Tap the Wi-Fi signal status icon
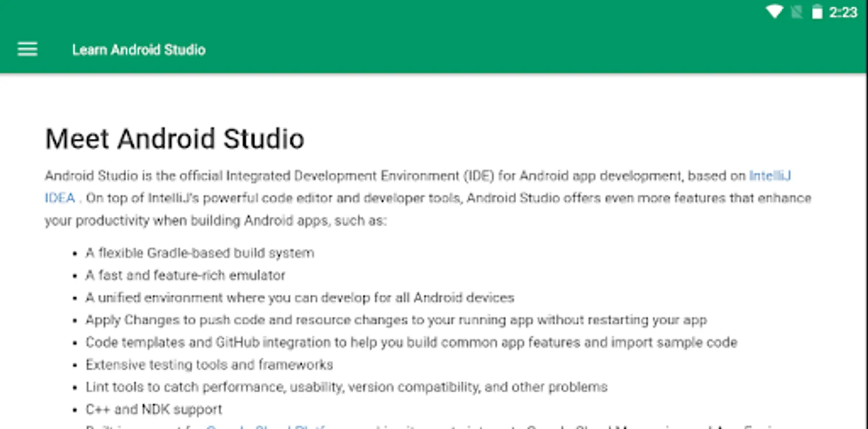 coord(774,12)
